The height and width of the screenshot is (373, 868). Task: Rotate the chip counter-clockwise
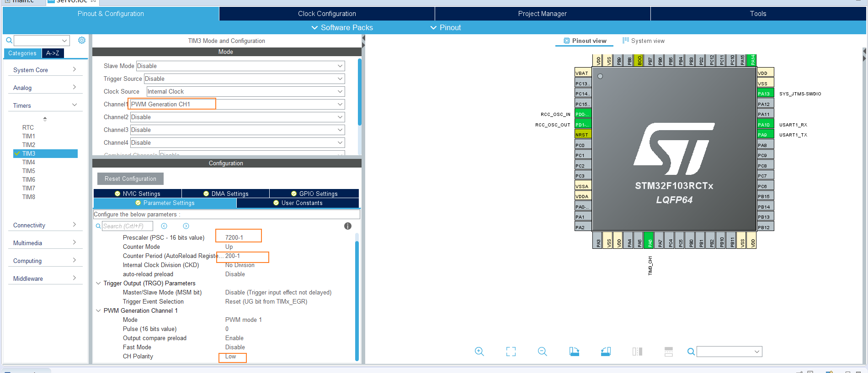pos(606,352)
